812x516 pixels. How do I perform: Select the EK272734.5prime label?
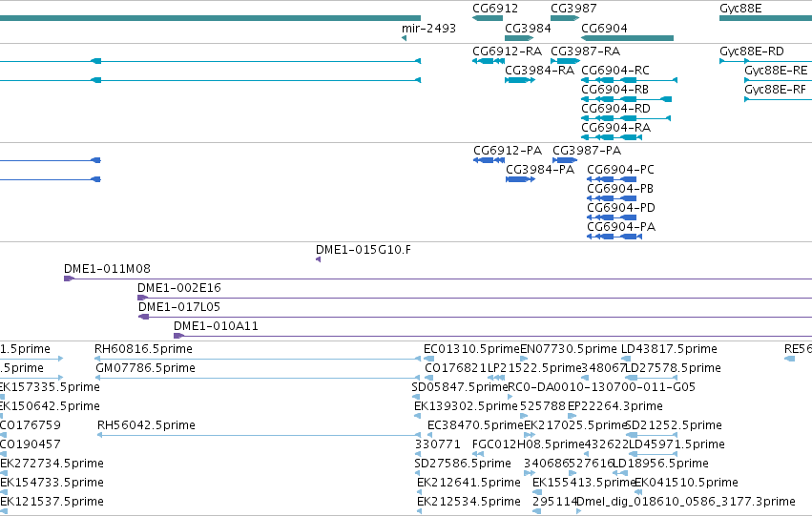tap(52, 464)
